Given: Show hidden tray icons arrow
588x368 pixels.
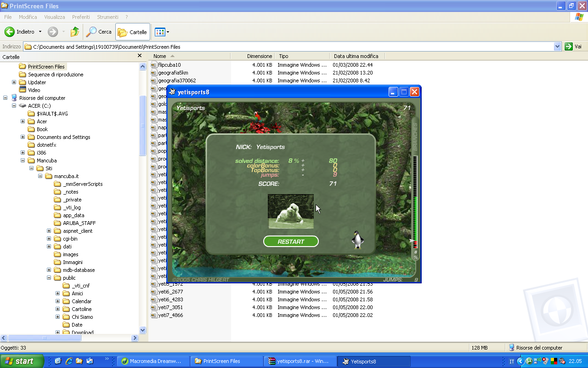Looking at the screenshot, I should (520, 361).
